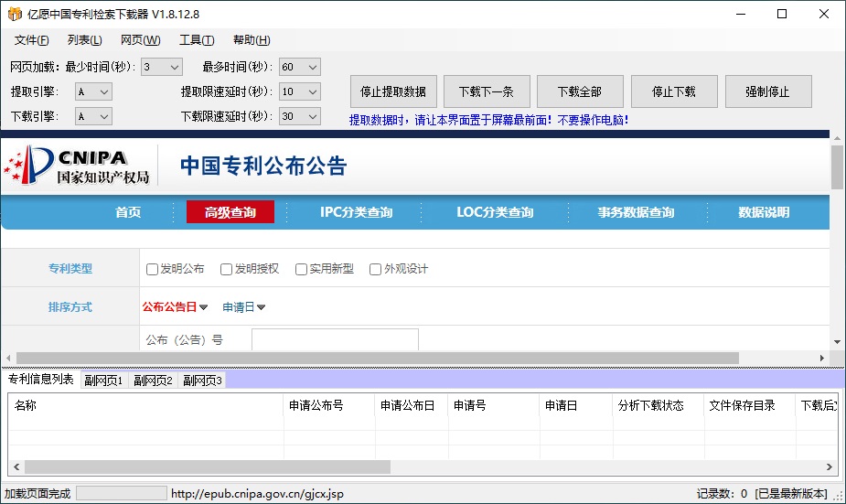Check the 发明公布 patent type
This screenshot has width=846, height=504.
(152, 269)
